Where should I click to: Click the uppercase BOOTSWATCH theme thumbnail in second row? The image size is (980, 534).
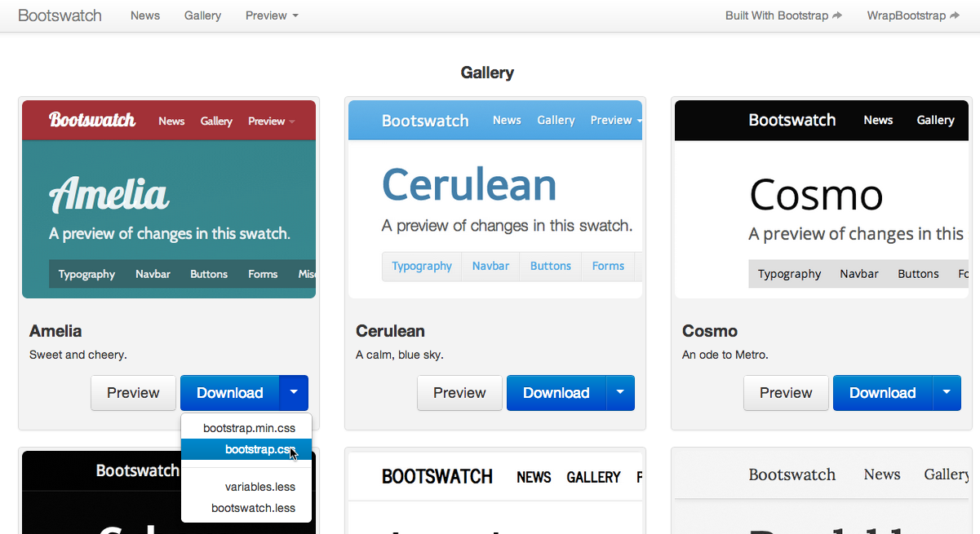point(495,492)
